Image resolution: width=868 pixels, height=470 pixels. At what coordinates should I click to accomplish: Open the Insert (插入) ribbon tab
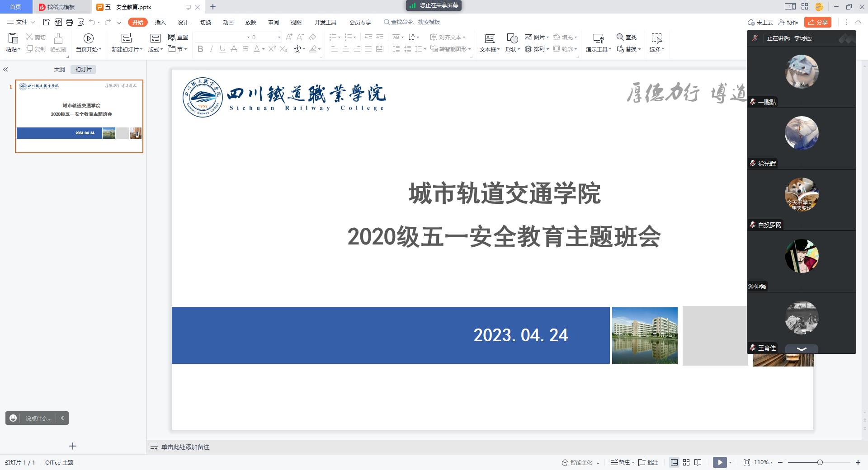point(160,22)
